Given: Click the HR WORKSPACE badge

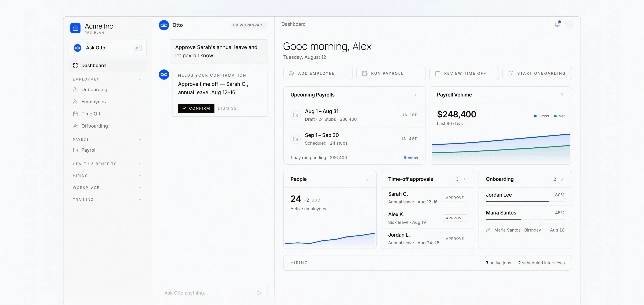Looking at the screenshot, I should click(249, 25).
